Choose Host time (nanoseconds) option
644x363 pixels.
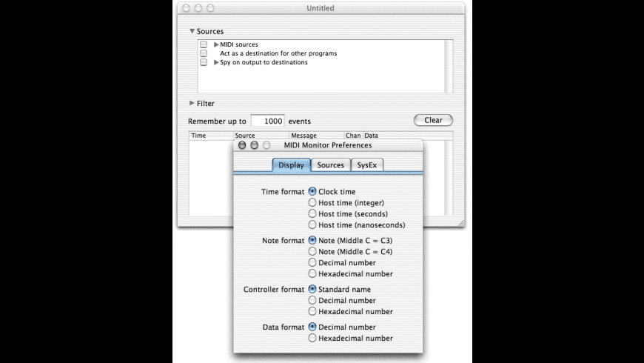pyautogui.click(x=312, y=224)
